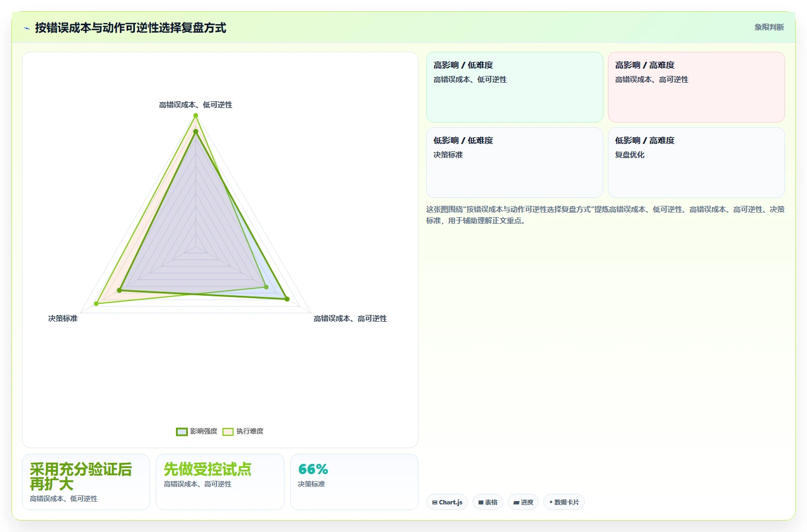Click the page title 按错误成本与动作可逆性选择复盘方式
The image size is (807, 532).
pyautogui.click(x=130, y=28)
